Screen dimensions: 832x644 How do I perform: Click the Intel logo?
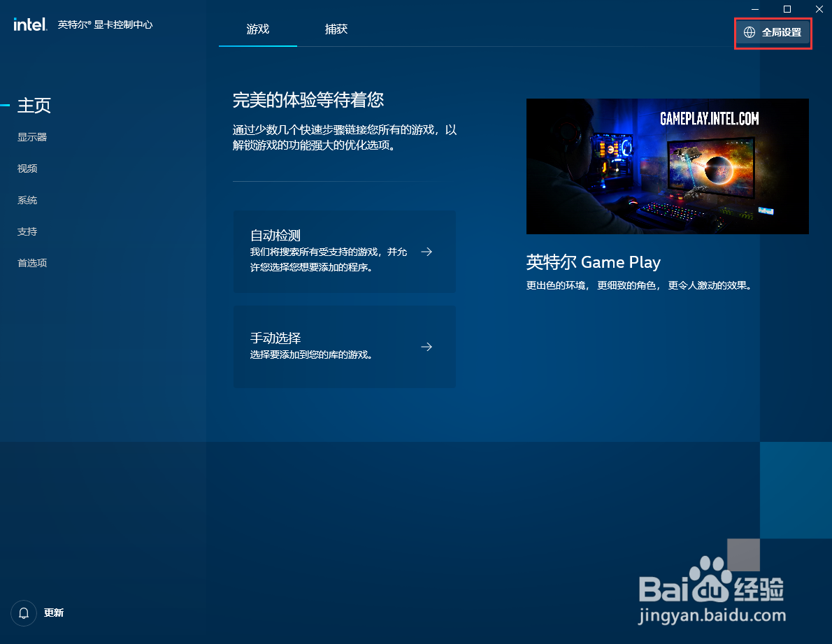[30, 24]
